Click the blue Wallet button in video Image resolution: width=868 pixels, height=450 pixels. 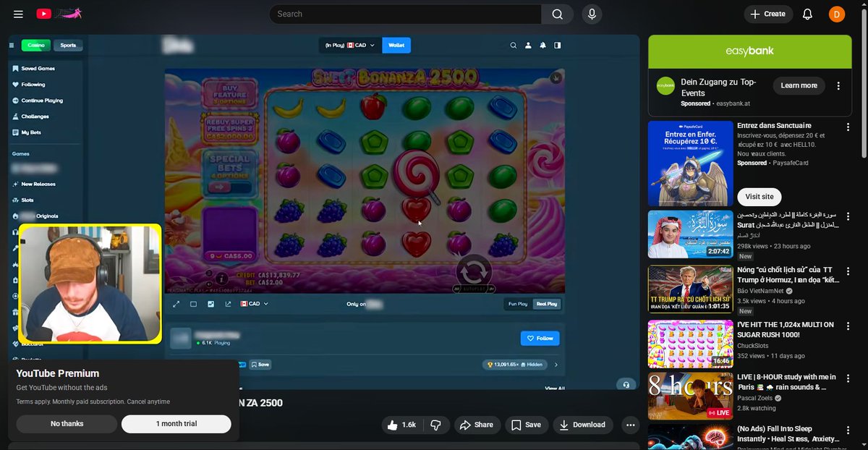[396, 45]
